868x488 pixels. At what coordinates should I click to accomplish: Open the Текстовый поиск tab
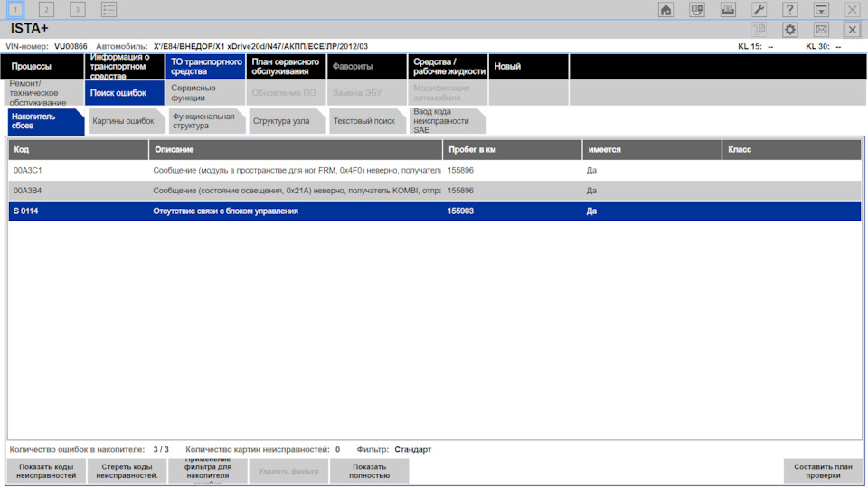pyautogui.click(x=367, y=121)
